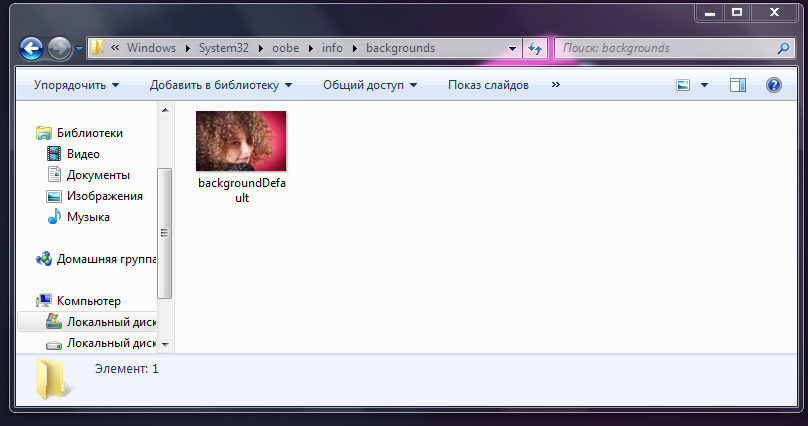808x426 pixels.
Task: Select backgroundDefault image thumbnail
Action: coord(241,141)
